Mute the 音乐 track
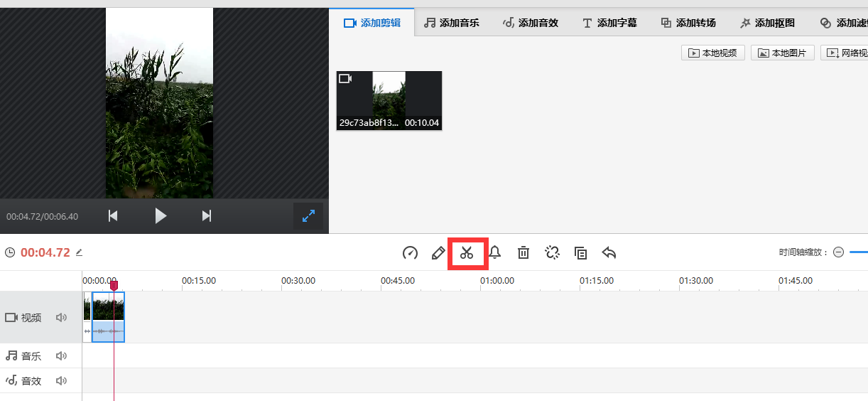This screenshot has width=868, height=401. (x=62, y=356)
